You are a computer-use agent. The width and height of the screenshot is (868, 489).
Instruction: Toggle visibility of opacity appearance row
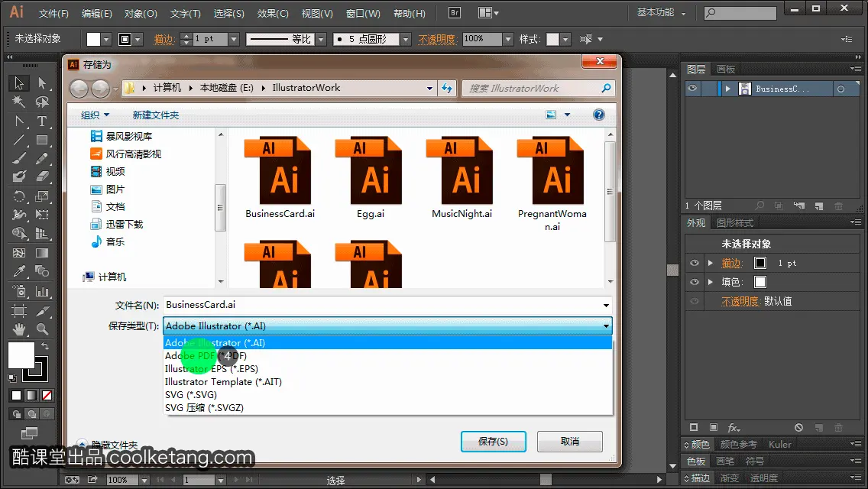tap(695, 301)
